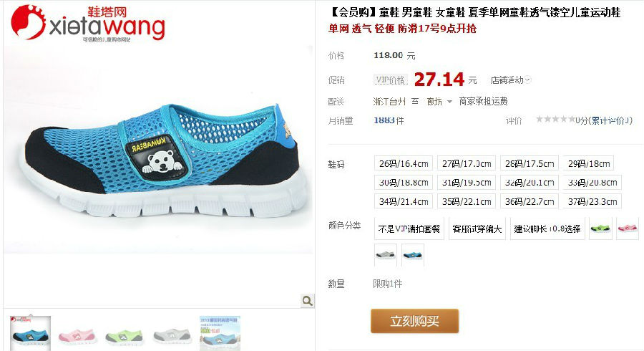644x351 pixels.
Task: Select the 不是VIP请拍套餐 option
Action: tap(409, 229)
